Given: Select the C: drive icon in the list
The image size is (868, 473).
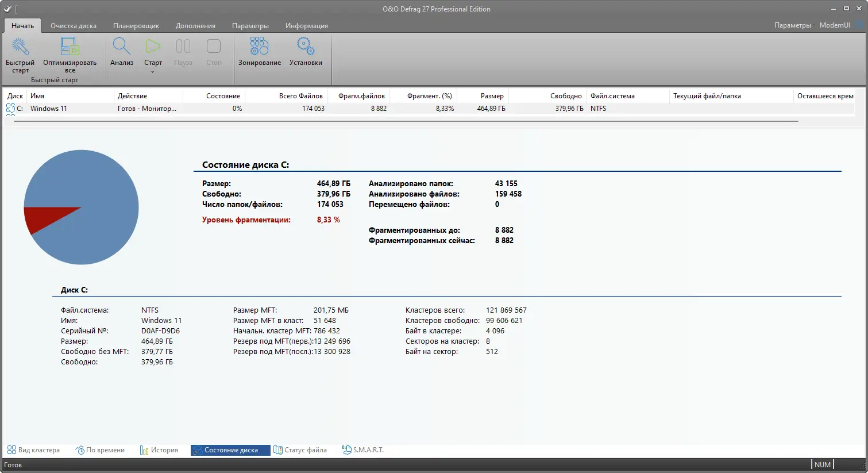Looking at the screenshot, I should (10, 108).
